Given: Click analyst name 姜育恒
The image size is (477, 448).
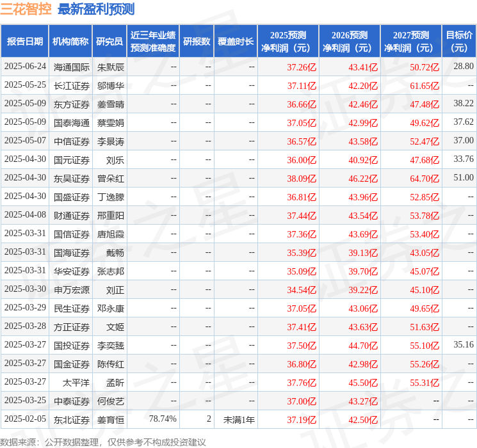Looking at the screenshot, I should click(111, 420).
